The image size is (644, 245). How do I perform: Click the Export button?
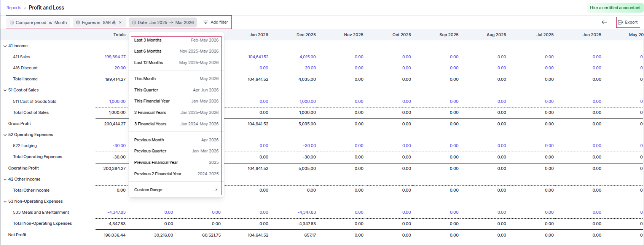628,22
